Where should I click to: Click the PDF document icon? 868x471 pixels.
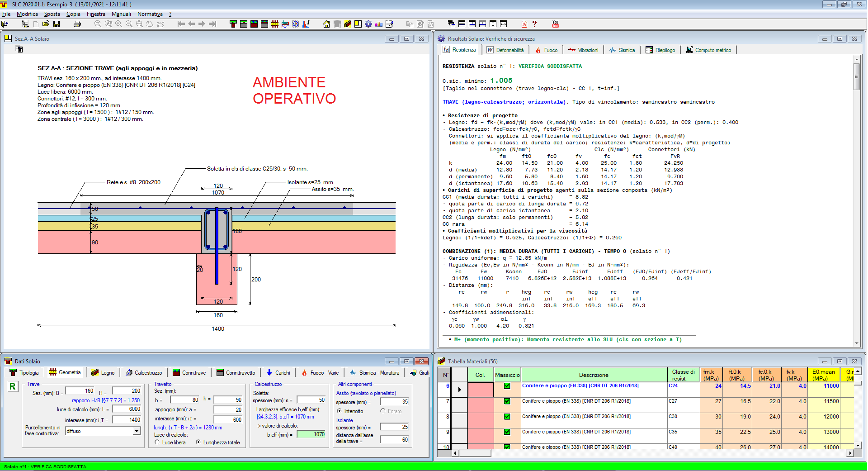click(x=524, y=24)
